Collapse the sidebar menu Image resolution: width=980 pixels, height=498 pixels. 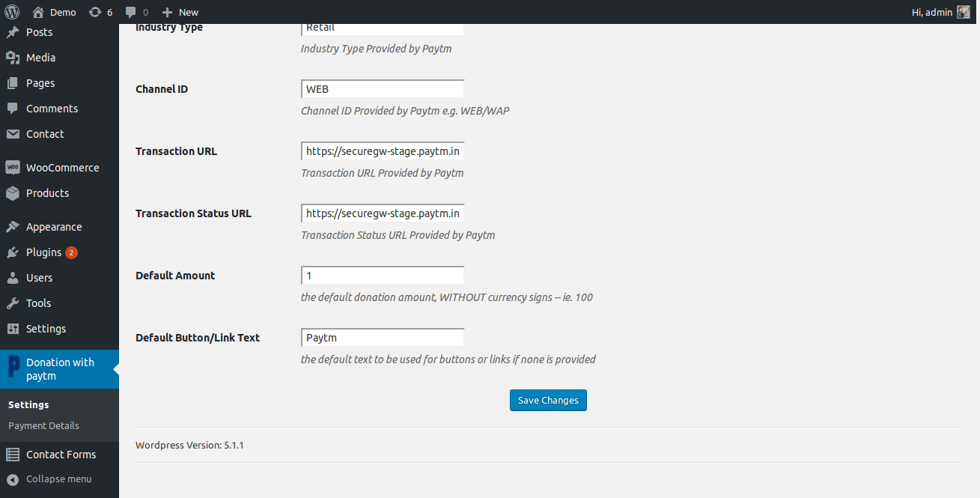pyautogui.click(x=49, y=479)
